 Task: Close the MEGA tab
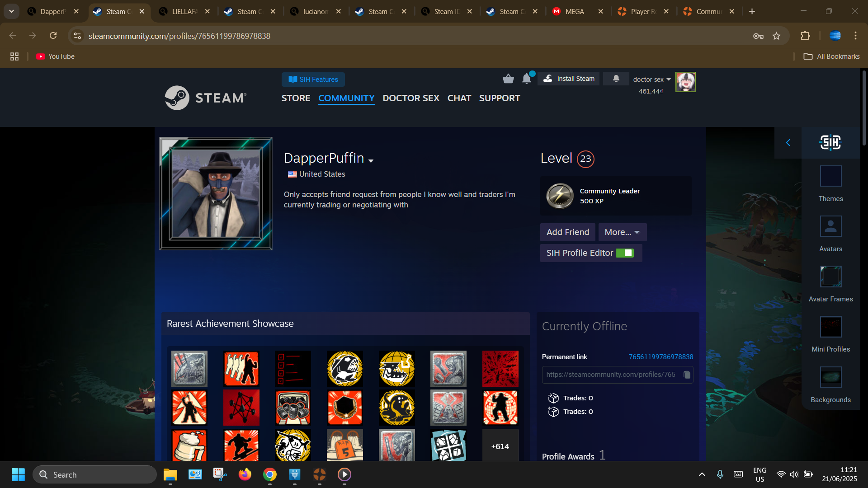point(600,11)
